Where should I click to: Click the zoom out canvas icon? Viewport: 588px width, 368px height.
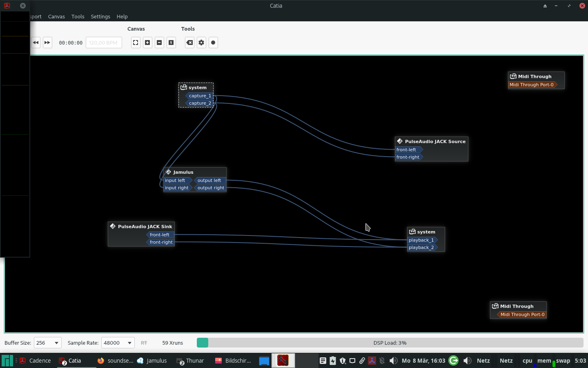pyautogui.click(x=159, y=43)
